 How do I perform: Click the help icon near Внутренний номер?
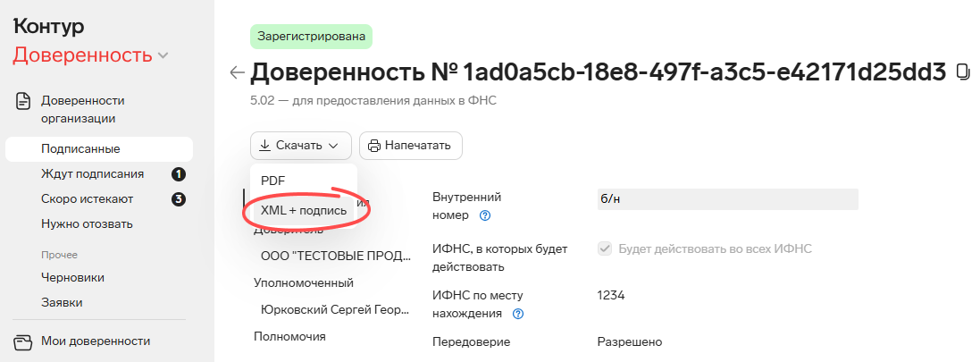tap(485, 215)
